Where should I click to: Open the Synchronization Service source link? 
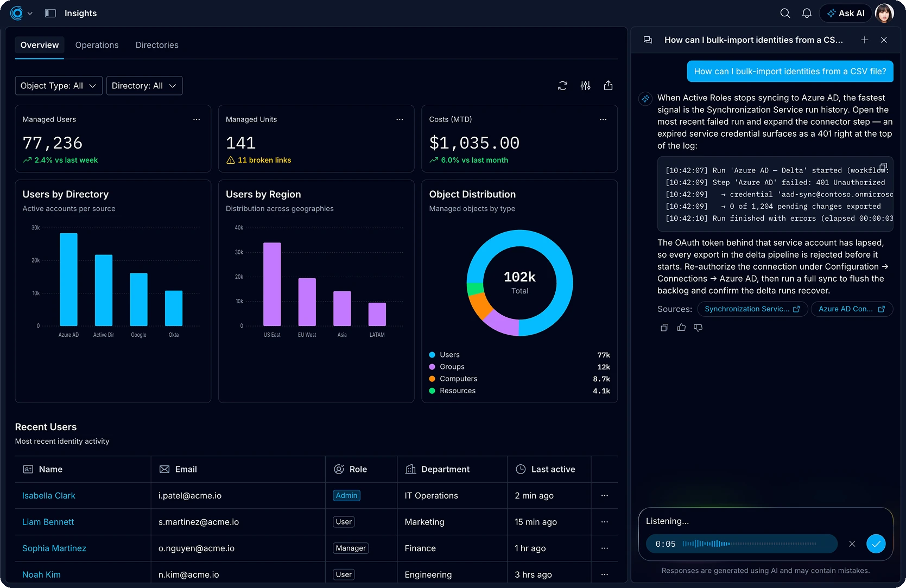pyautogui.click(x=752, y=309)
